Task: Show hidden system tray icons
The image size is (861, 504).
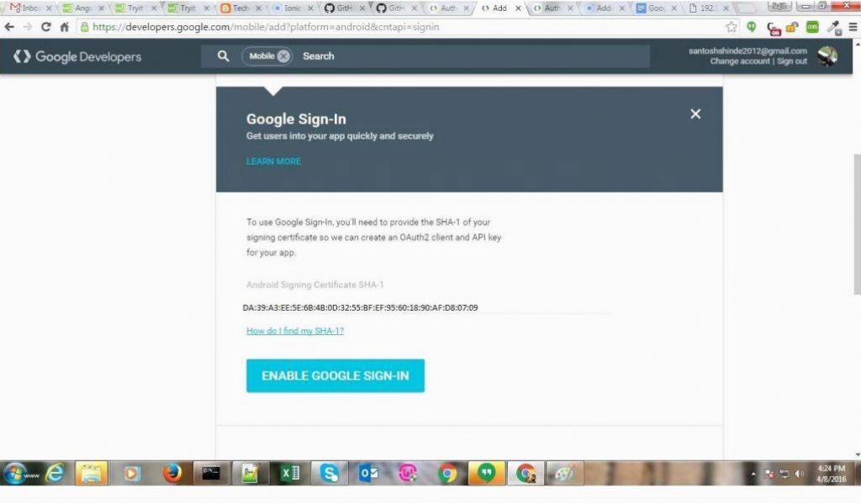Action: [753, 474]
